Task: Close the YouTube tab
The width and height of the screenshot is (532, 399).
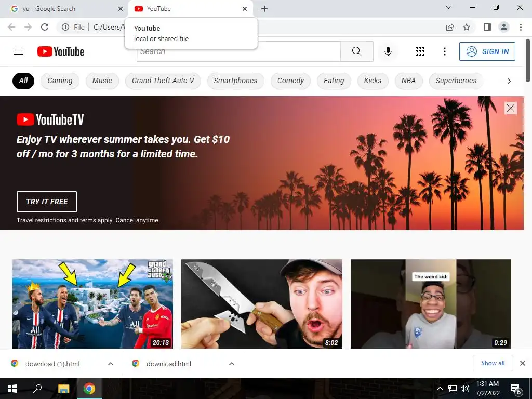Action: [245, 9]
